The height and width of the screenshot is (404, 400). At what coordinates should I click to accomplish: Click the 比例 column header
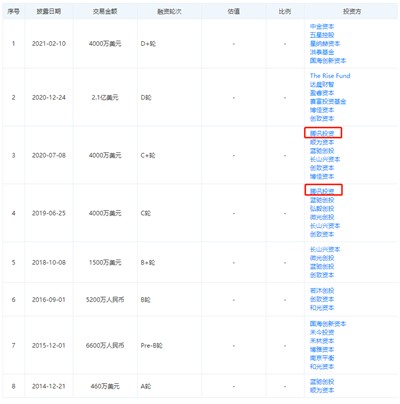[x=285, y=11]
